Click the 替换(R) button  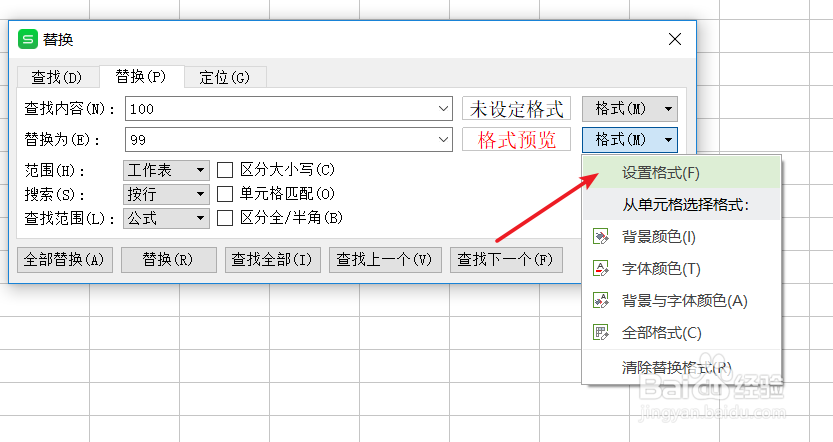(x=168, y=260)
